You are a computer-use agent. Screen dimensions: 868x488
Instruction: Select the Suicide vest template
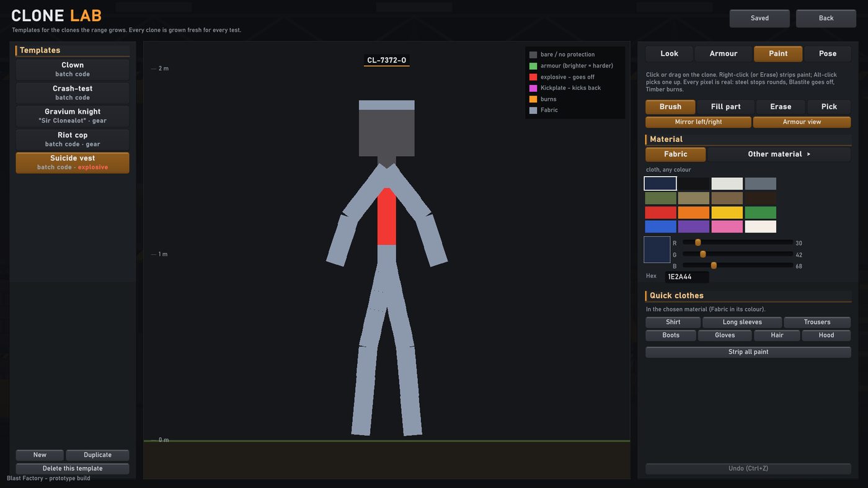point(73,162)
